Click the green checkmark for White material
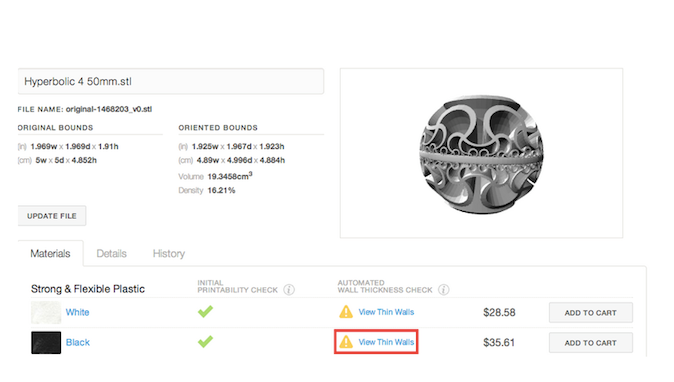 [205, 312]
